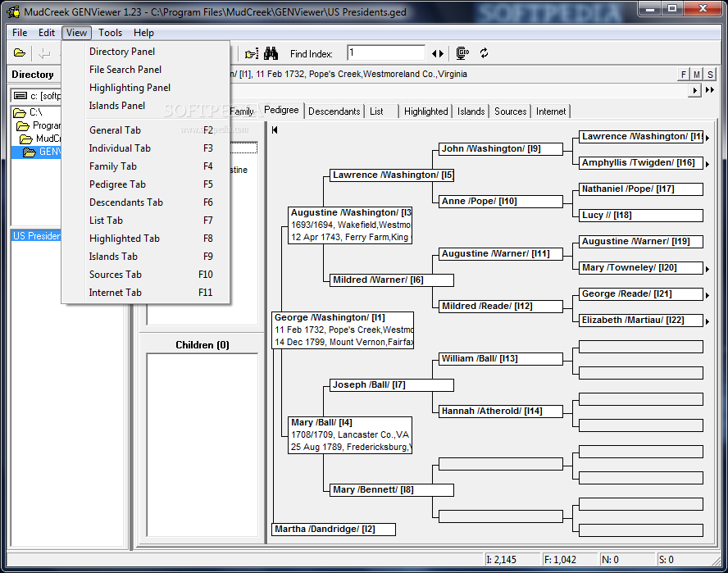Viewport: 728px width, 573px height.
Task: Select the Pedigree tab
Action: coord(281,110)
